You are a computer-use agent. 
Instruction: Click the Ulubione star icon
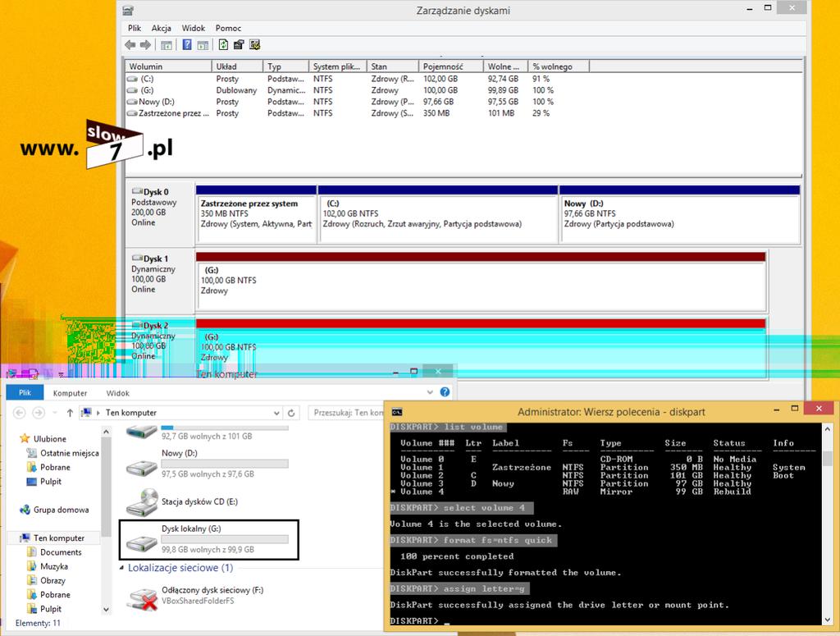point(25,438)
